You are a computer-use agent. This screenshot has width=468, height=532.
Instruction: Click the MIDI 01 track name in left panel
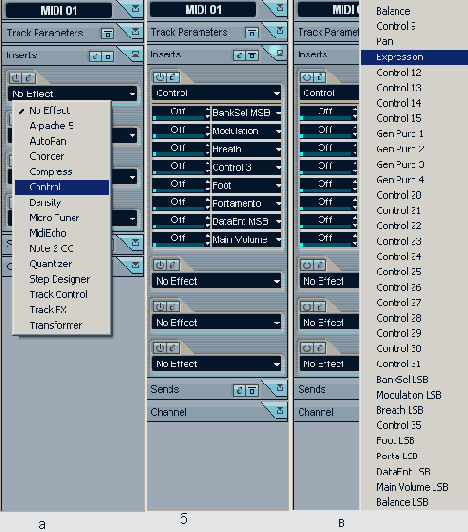[59, 11]
